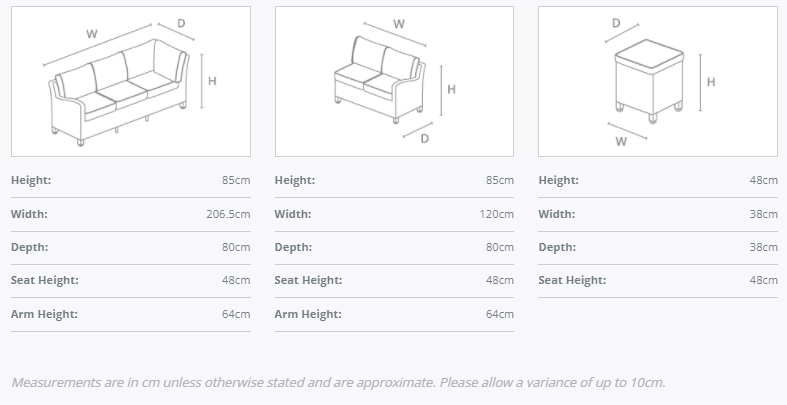Click the W marker on the footstool diagram

[621, 141]
